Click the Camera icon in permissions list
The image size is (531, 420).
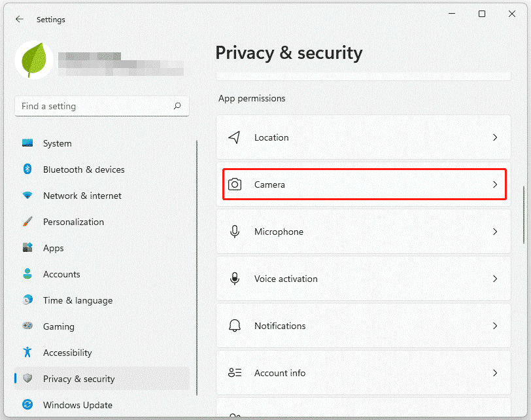(235, 184)
